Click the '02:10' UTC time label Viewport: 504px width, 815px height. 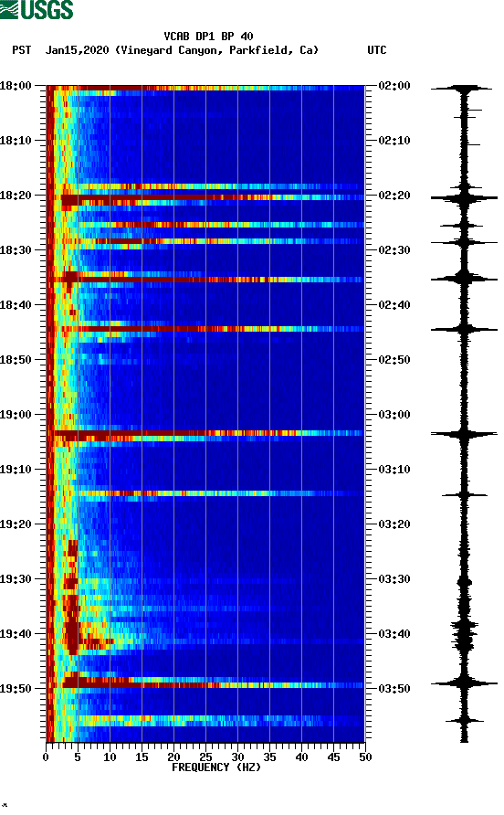click(x=394, y=141)
